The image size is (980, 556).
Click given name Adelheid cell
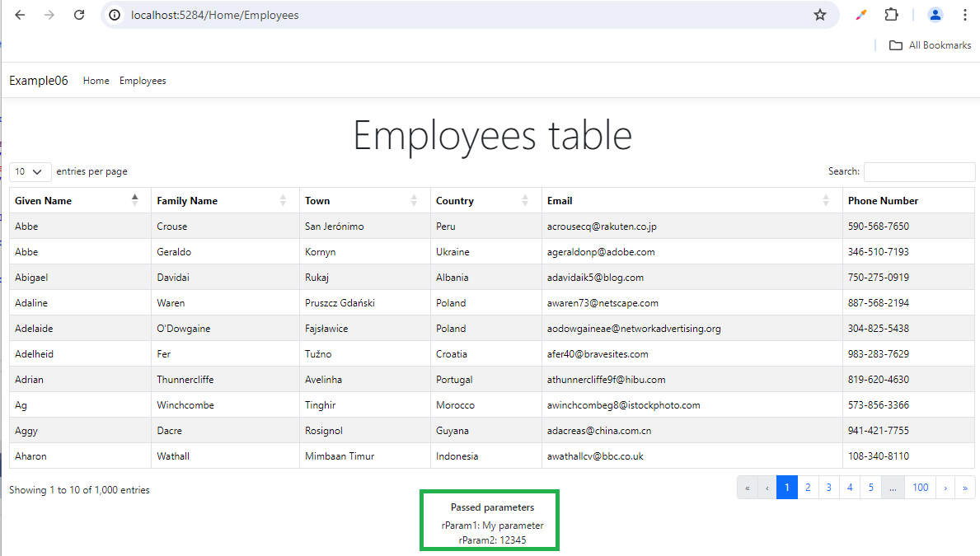pos(80,354)
